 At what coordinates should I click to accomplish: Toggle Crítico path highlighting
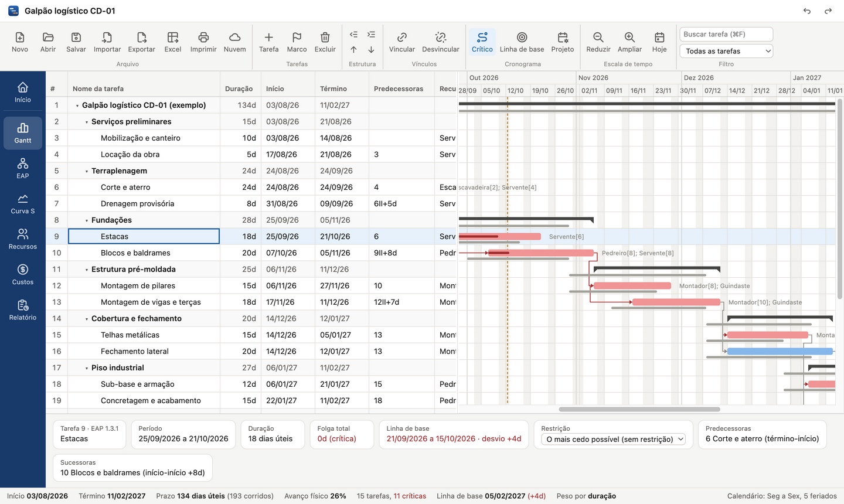pyautogui.click(x=482, y=42)
